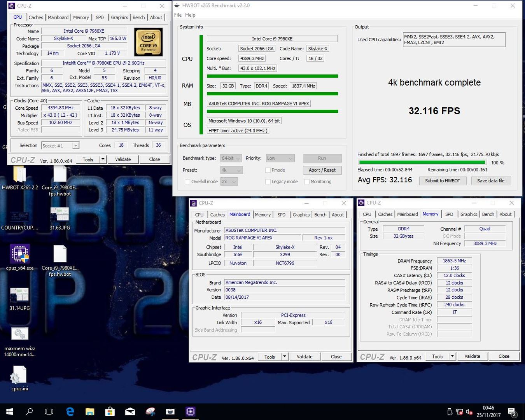Screen dimensions: 525x420
Task: Open File Explorer from taskbar
Action: (90, 411)
